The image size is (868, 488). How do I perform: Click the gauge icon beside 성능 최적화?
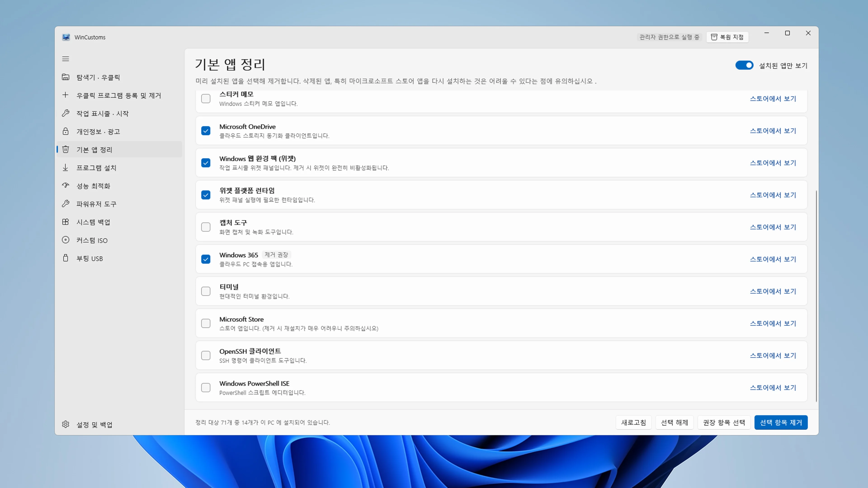click(65, 185)
